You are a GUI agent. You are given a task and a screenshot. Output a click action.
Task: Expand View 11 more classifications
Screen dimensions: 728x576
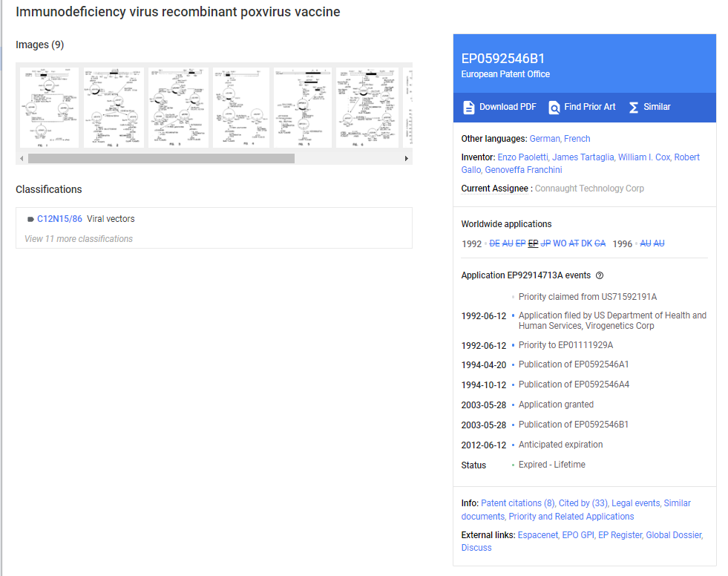pos(79,239)
